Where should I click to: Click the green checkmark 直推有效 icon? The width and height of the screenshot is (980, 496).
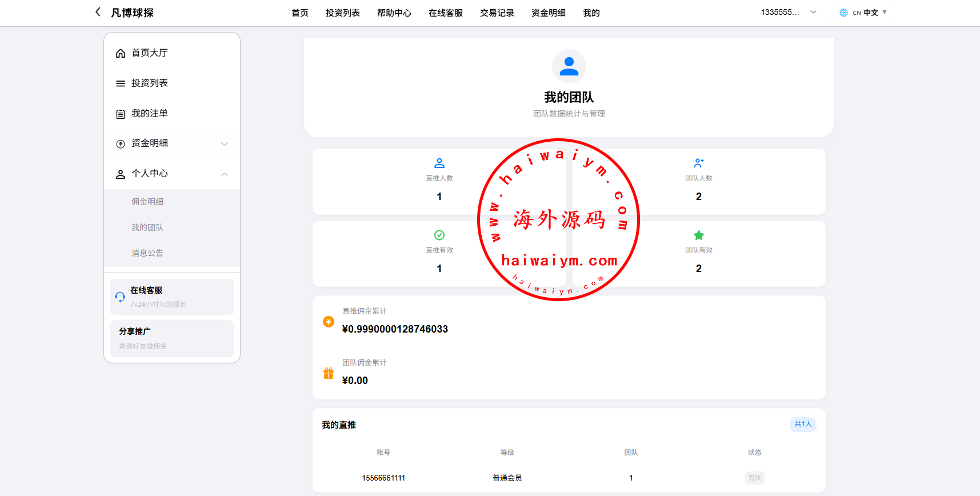coord(439,235)
